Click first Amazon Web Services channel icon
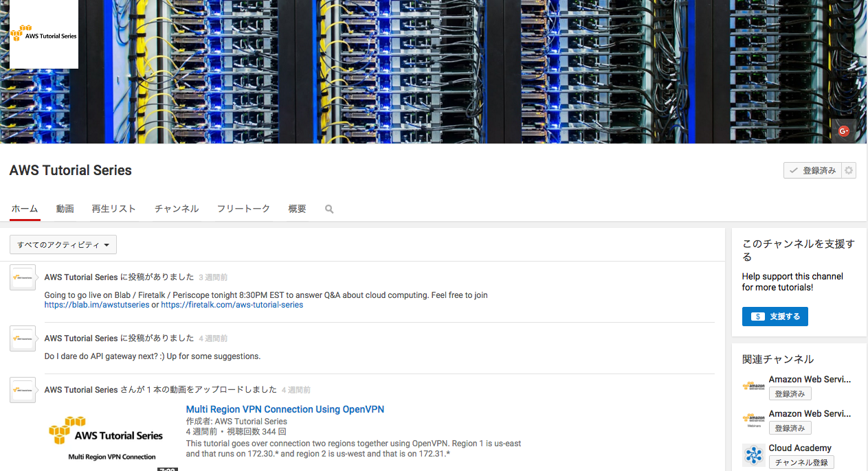This screenshot has height=471, width=868. (754, 386)
